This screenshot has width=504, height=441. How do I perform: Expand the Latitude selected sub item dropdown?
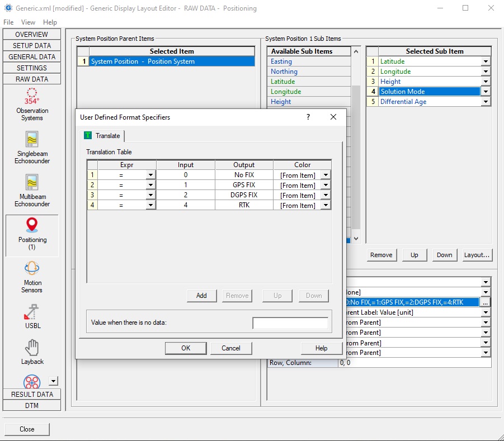(485, 61)
